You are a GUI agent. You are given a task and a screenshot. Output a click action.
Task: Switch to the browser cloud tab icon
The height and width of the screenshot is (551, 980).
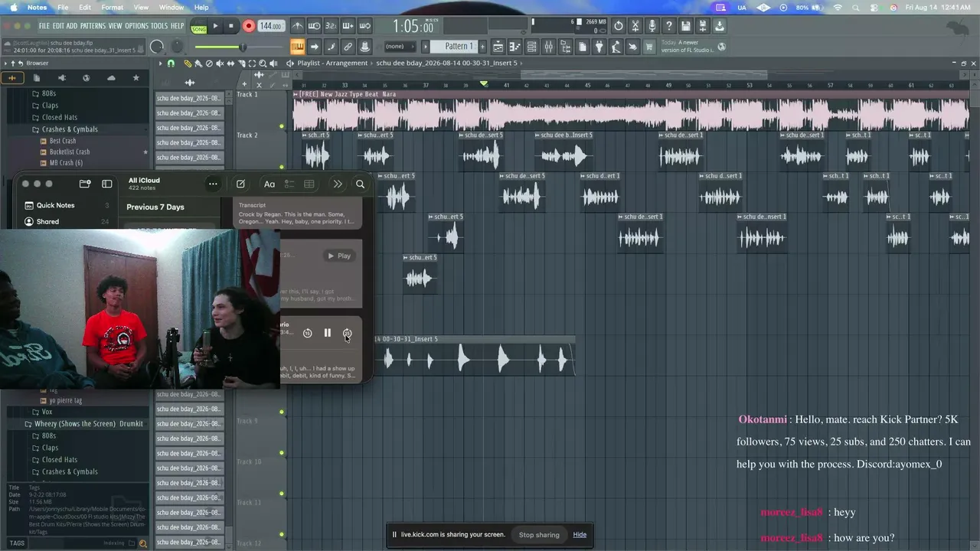(111, 78)
